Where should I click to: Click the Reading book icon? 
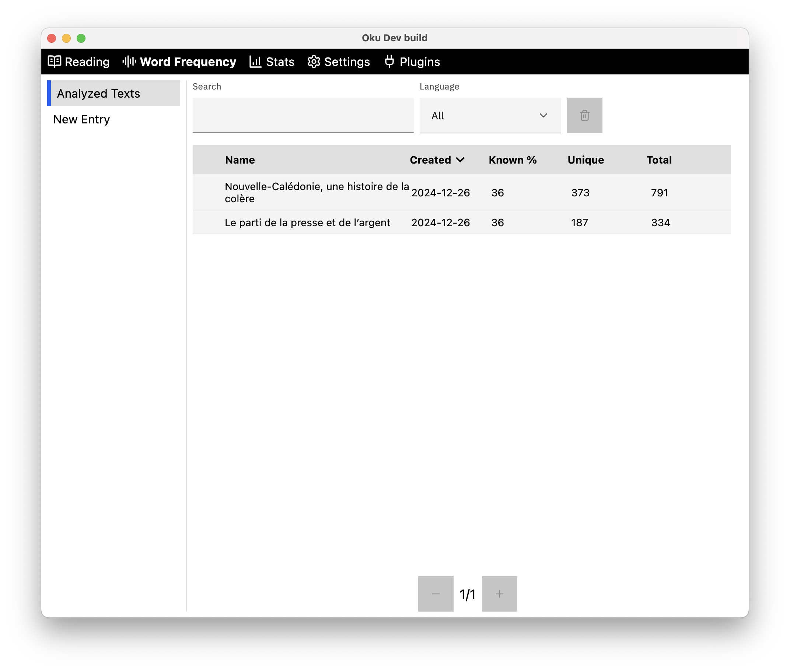[54, 61]
